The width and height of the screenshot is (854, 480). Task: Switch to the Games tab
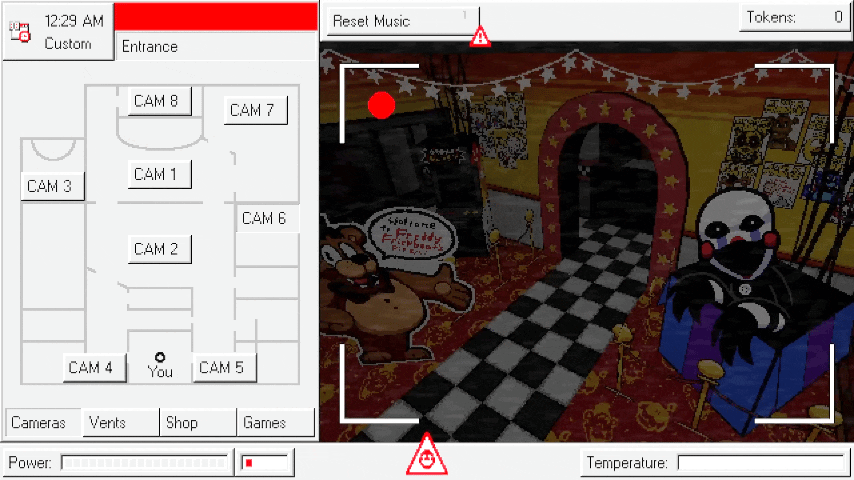275,423
